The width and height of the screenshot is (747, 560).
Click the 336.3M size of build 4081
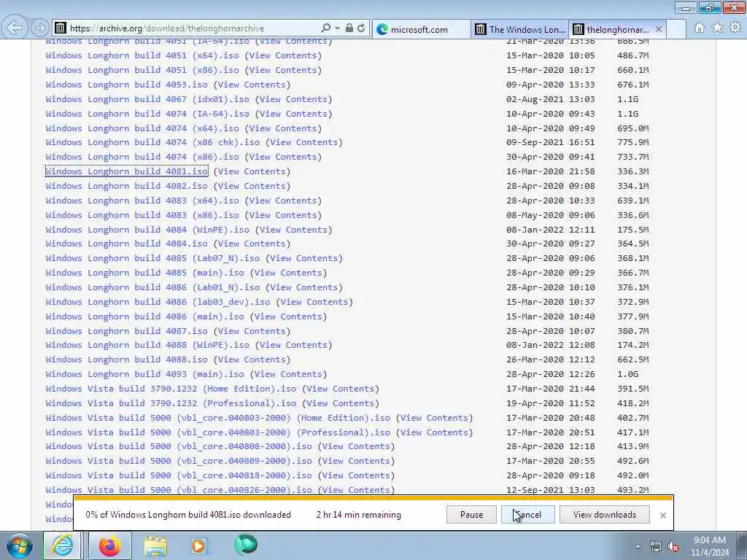(x=633, y=171)
